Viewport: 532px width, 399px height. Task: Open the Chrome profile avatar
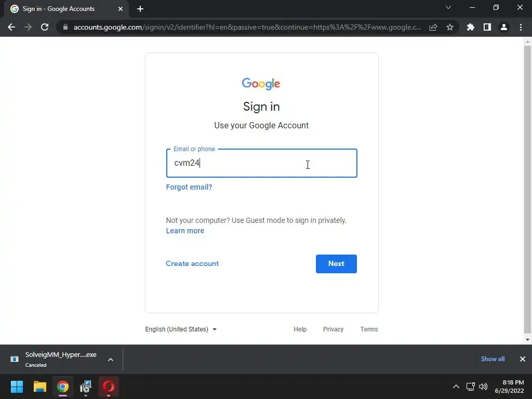tap(504, 27)
